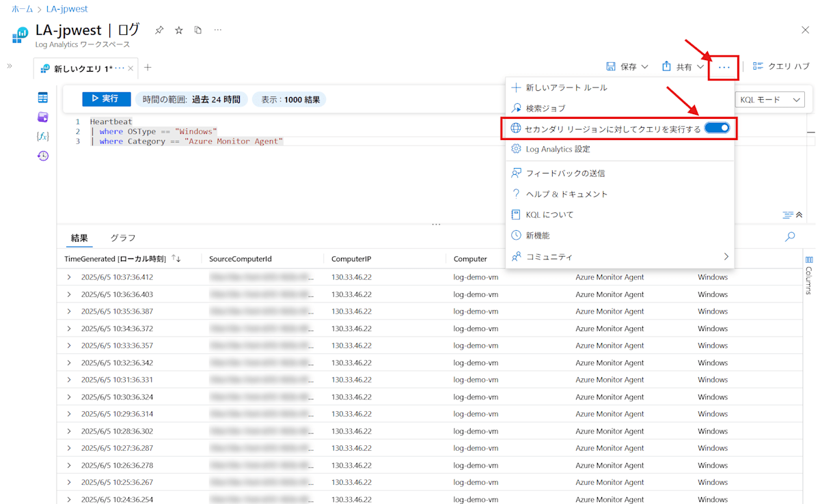
Task: Click the Log Analytics workspace logo icon
Action: [20, 33]
